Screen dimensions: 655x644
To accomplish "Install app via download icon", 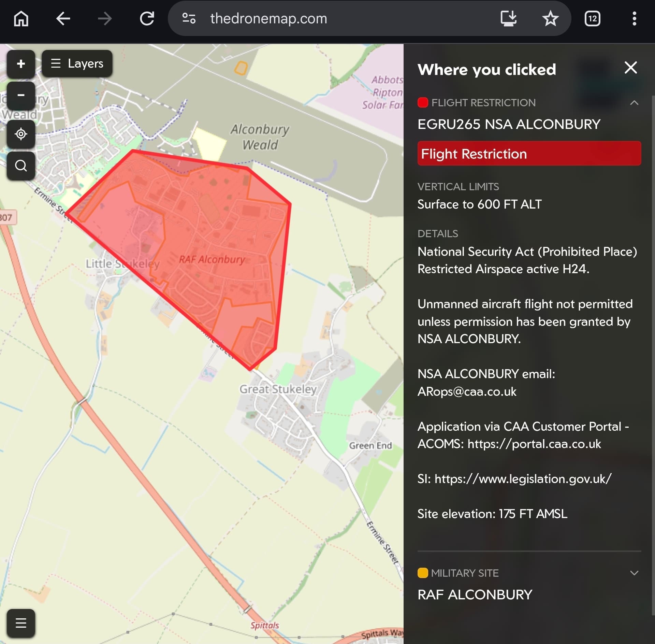I will (x=508, y=18).
